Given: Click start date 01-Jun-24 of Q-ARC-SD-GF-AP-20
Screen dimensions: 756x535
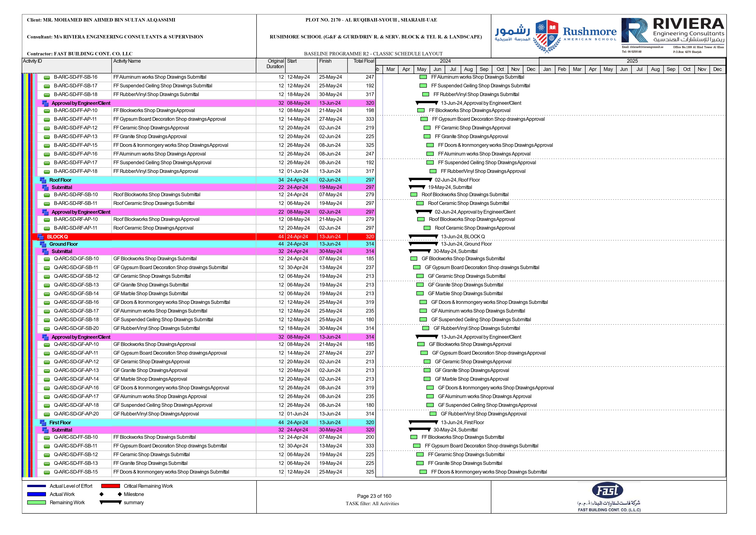Looking at the screenshot, I should (x=298, y=414).
